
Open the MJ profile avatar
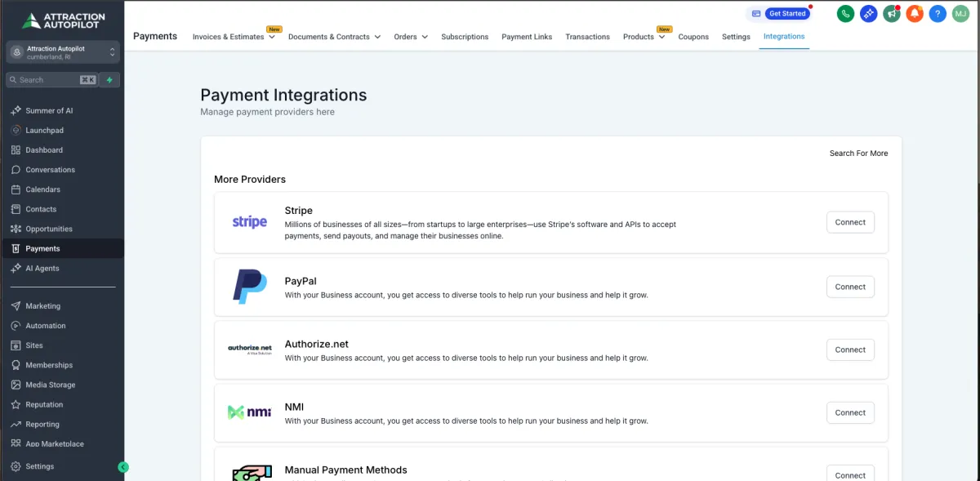(x=960, y=14)
